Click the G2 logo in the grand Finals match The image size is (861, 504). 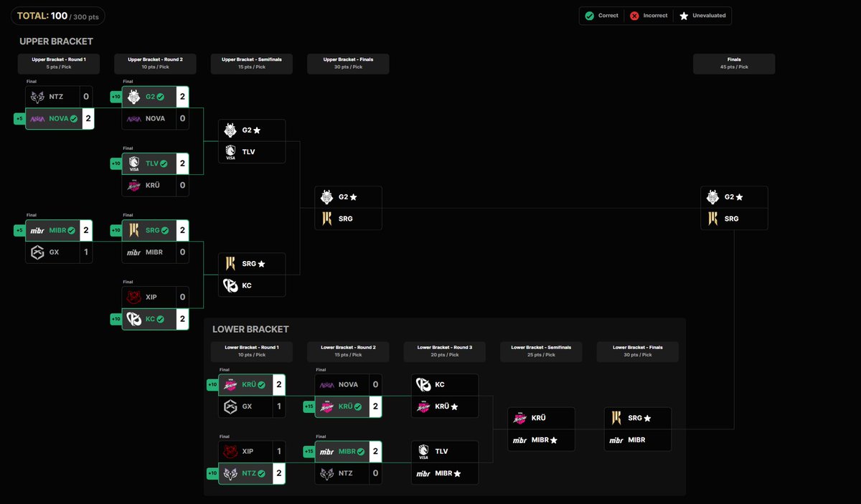click(713, 196)
